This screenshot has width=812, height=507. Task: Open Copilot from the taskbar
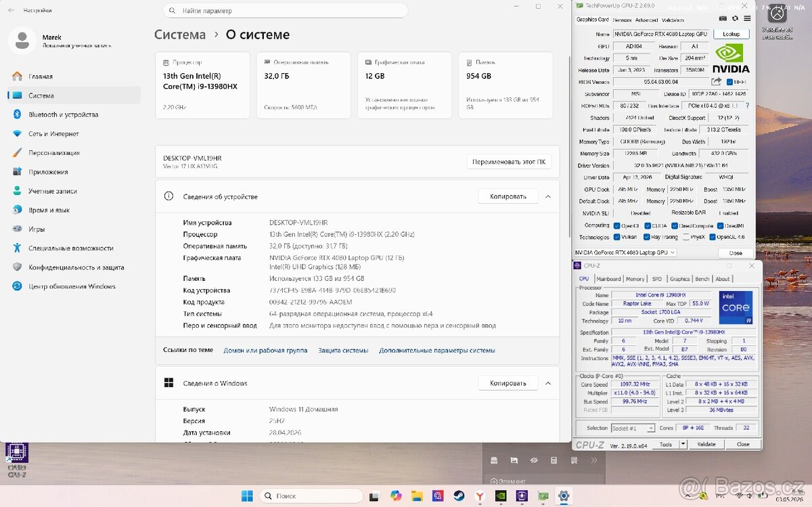[x=396, y=495]
